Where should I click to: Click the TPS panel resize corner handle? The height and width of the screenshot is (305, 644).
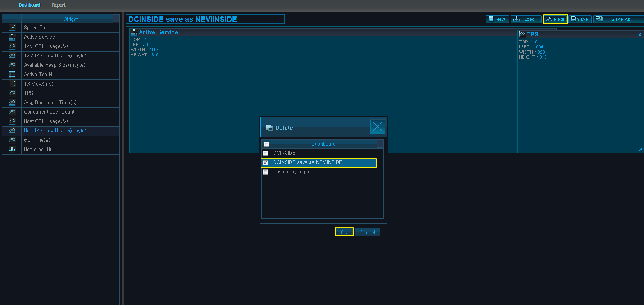click(x=640, y=150)
